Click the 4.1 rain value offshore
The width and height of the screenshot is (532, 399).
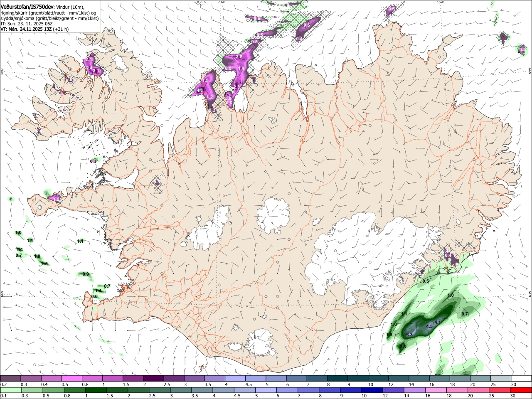(x=438, y=322)
